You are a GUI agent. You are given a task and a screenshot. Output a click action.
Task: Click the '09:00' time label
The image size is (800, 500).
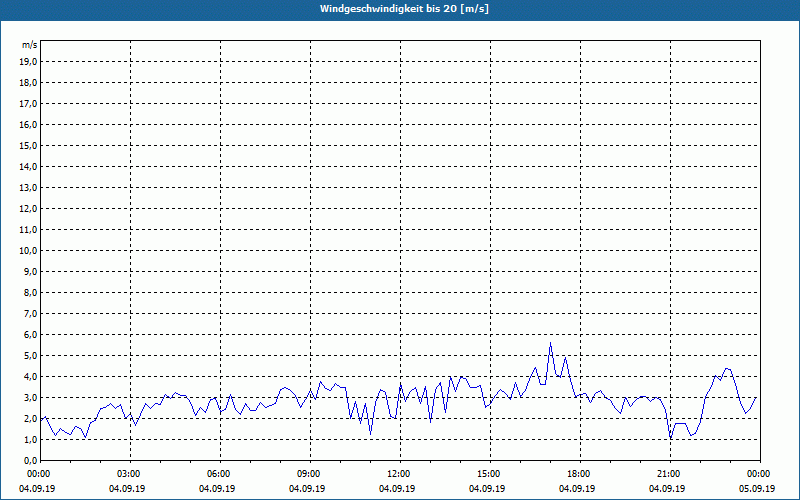310,474
